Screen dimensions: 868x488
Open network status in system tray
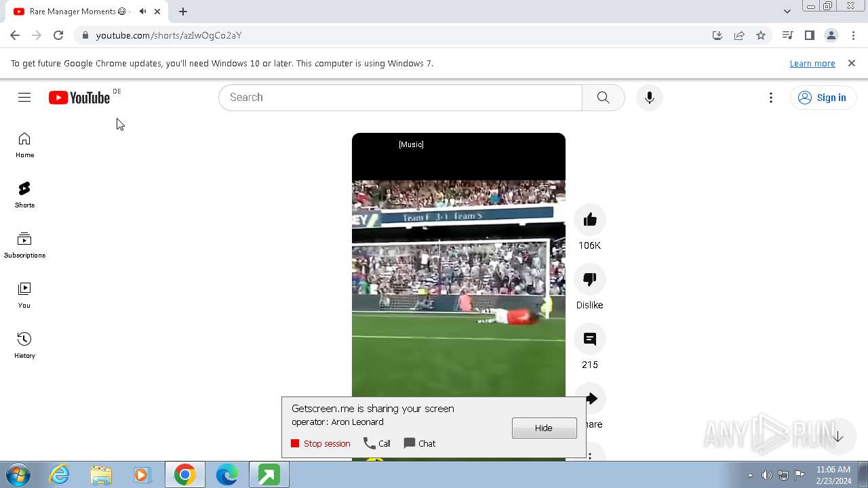coord(783,475)
